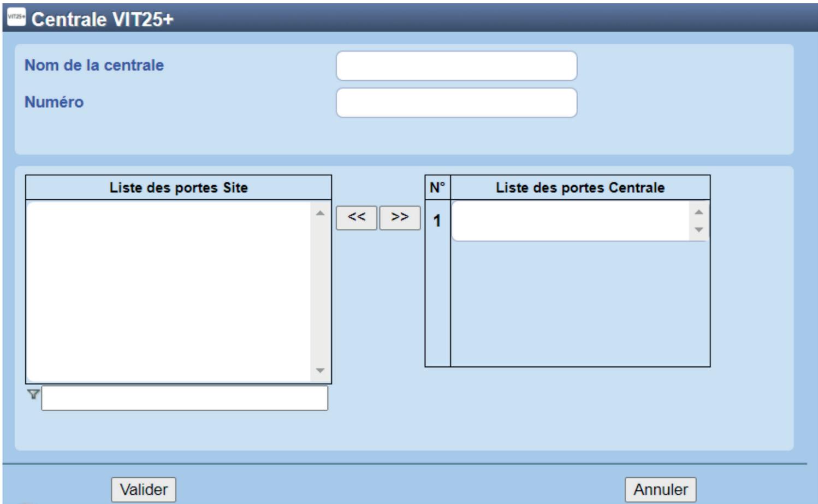Click the filter text field under site doors list
This screenshot has width=818, height=504.
(x=185, y=398)
